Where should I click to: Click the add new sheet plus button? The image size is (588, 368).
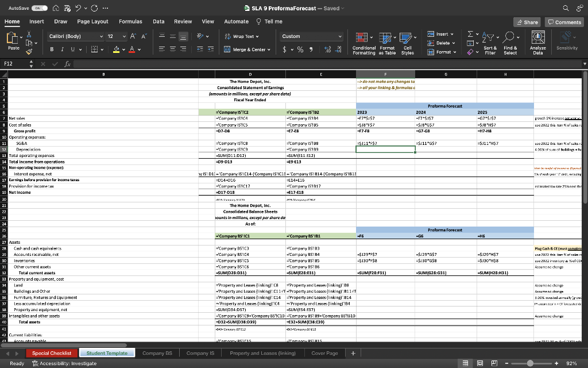tap(353, 353)
